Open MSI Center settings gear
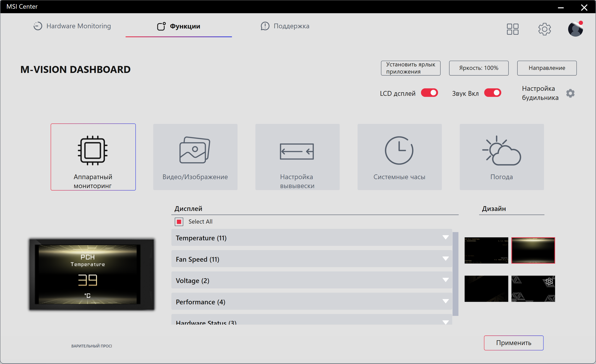The image size is (596, 364). pos(544,29)
